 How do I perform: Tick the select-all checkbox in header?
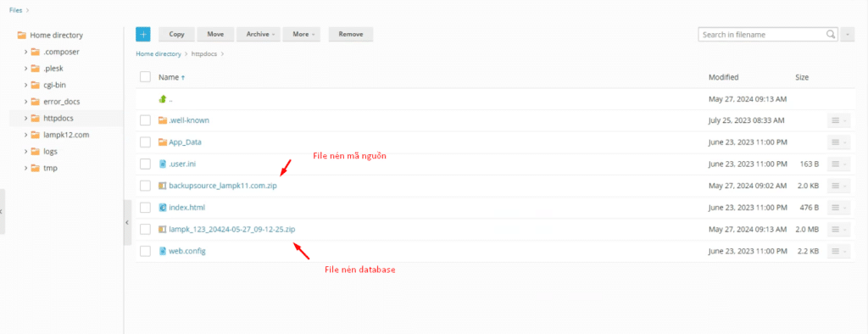[x=145, y=77]
